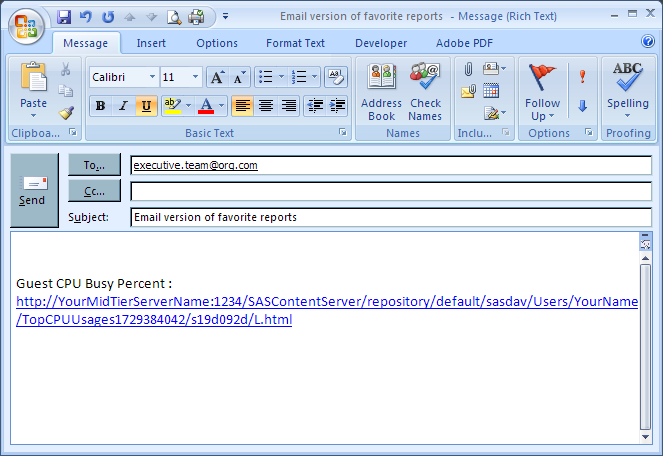Viewport: 665px width, 456px height.
Task: Expand highlight color palette arrow
Action: coord(189,105)
